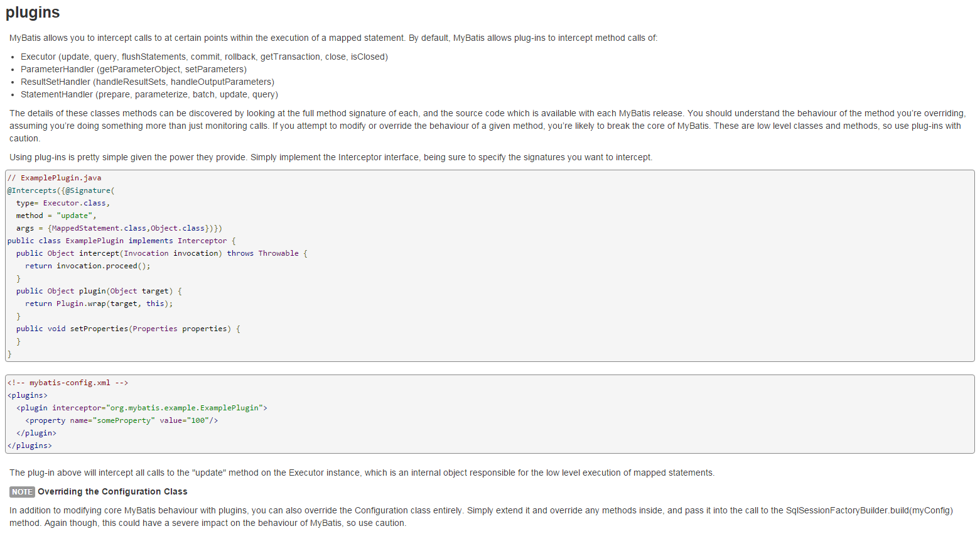The image size is (980, 536).
Task: Click the method = "update" code line
Action: [57, 216]
